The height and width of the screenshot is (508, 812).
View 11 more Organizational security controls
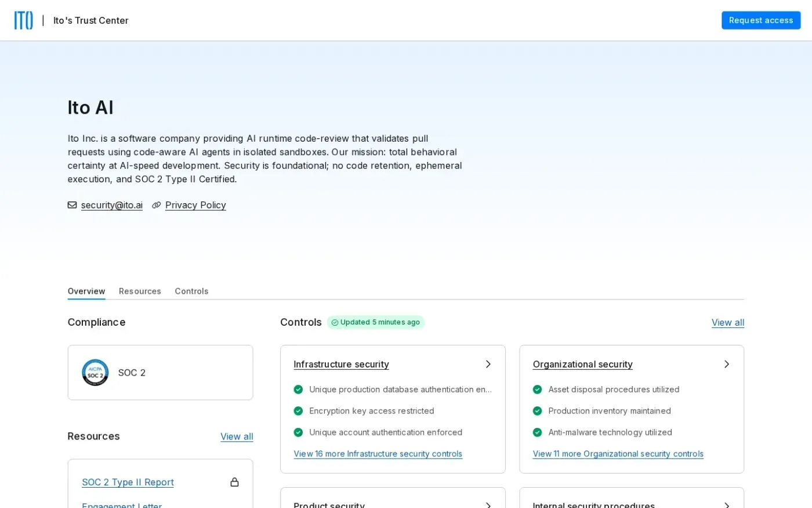[x=618, y=454]
